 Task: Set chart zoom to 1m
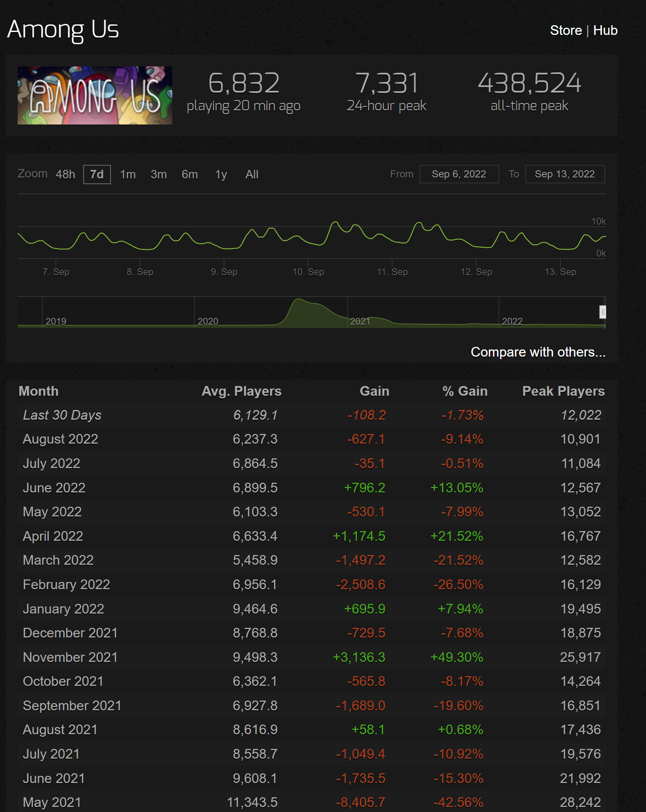pyautogui.click(x=128, y=174)
